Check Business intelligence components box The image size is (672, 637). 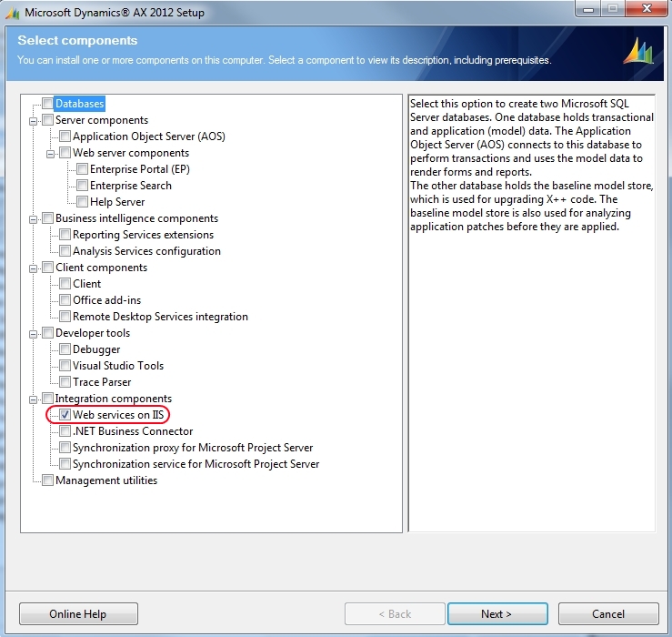click(47, 217)
